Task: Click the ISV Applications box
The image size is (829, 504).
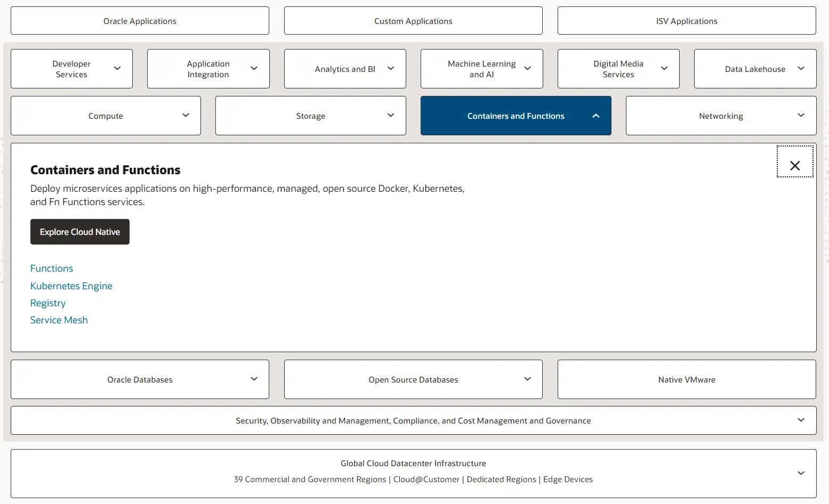Action: pos(687,21)
